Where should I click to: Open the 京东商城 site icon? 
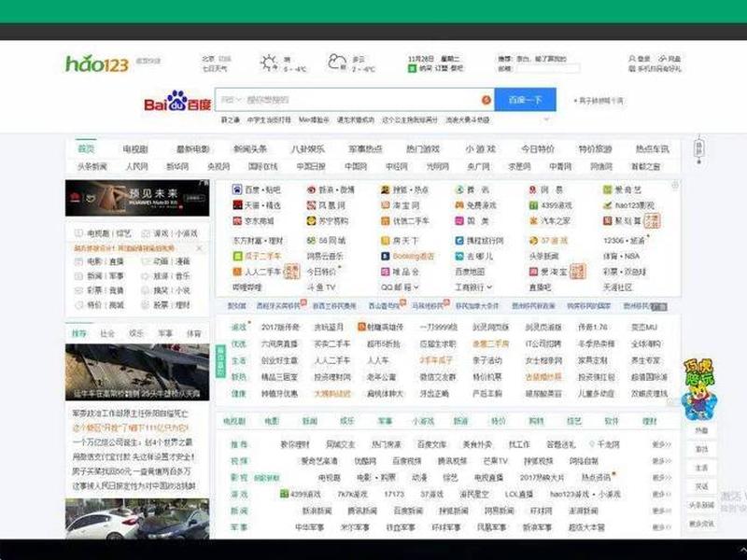pyautogui.click(x=237, y=221)
